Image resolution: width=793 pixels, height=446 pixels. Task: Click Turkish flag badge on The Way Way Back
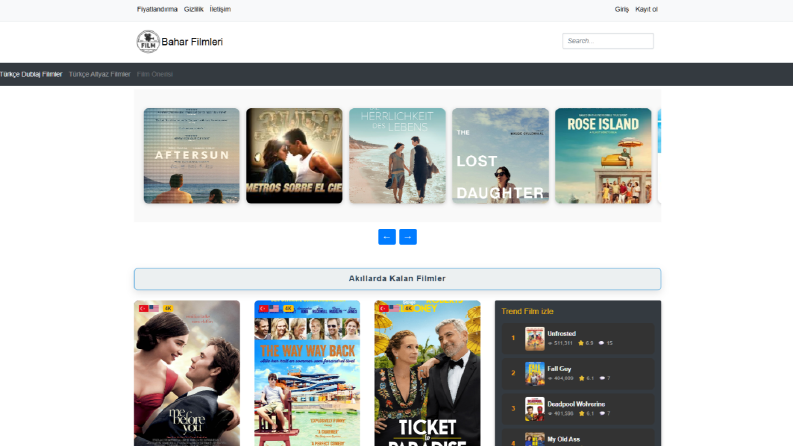coord(263,308)
